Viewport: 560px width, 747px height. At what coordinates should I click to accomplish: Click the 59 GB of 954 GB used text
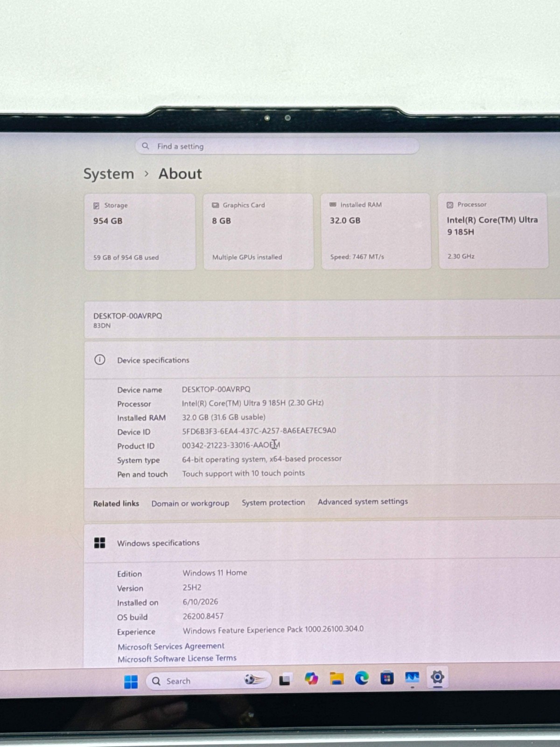126,257
